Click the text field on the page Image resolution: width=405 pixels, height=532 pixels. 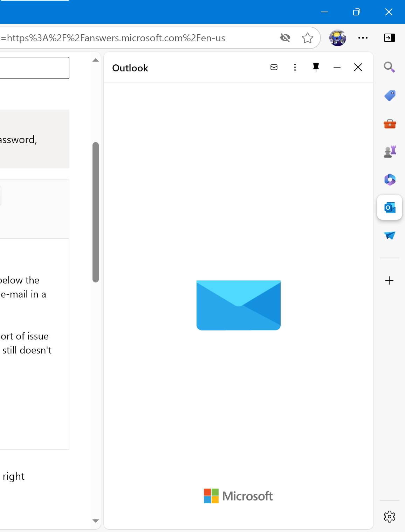click(x=35, y=68)
